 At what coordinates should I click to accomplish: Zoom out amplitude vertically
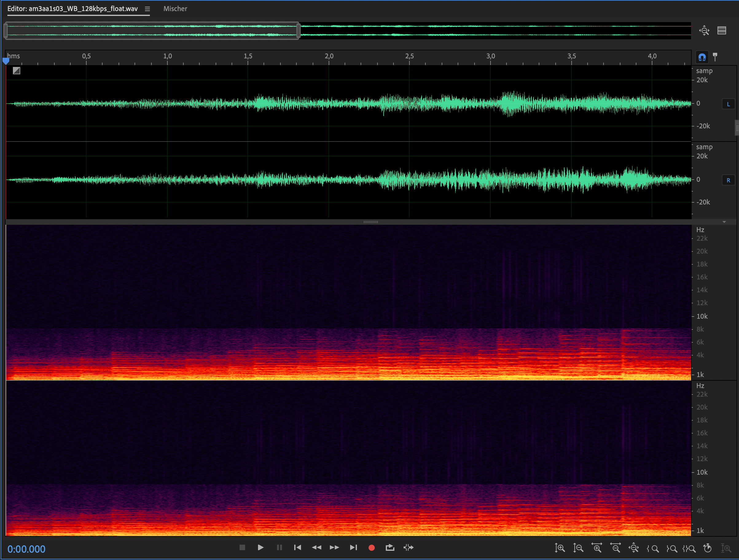578,548
